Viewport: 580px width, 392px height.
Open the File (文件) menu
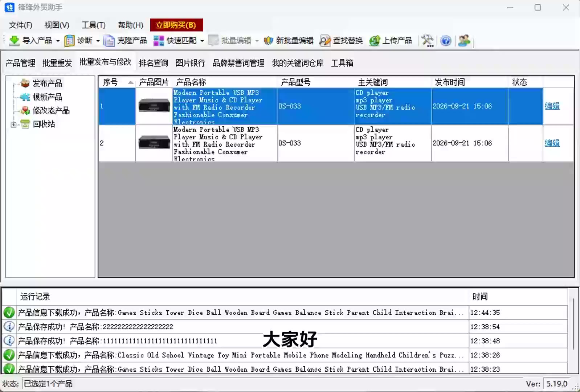[x=20, y=25]
